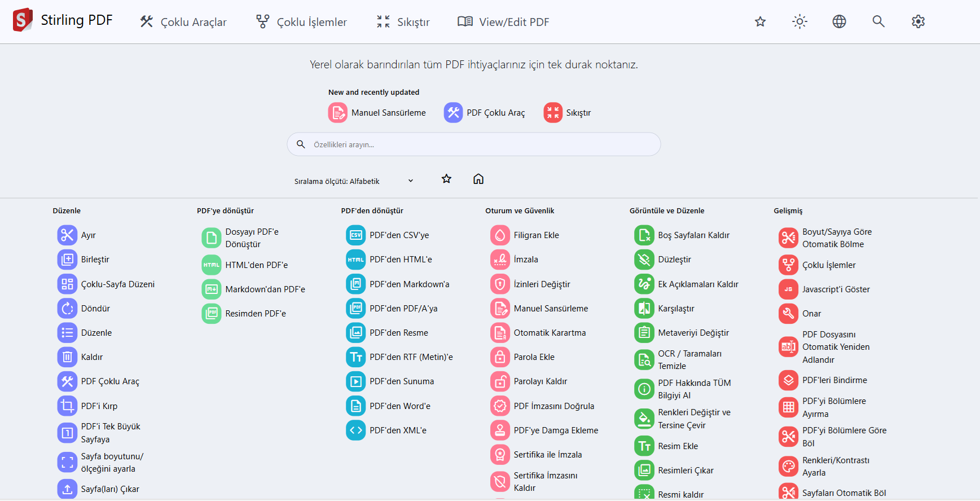Open the Sıralama ölçütü: Alfabetik dropdown

click(x=354, y=181)
